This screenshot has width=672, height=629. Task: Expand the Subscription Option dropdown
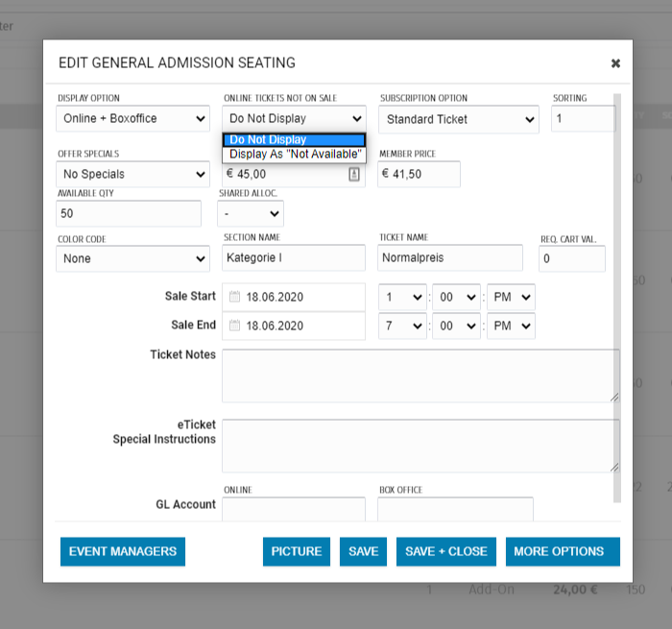point(458,119)
